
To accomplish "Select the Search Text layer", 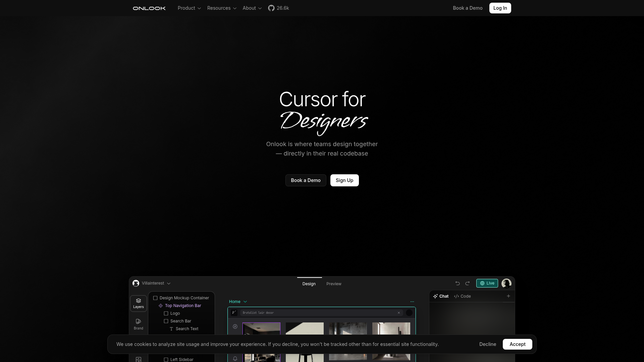I will pyautogui.click(x=184, y=329).
